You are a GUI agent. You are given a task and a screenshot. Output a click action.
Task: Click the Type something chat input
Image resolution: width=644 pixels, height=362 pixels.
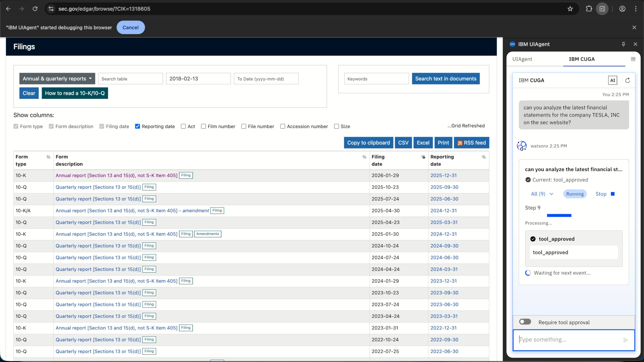[x=569, y=340]
